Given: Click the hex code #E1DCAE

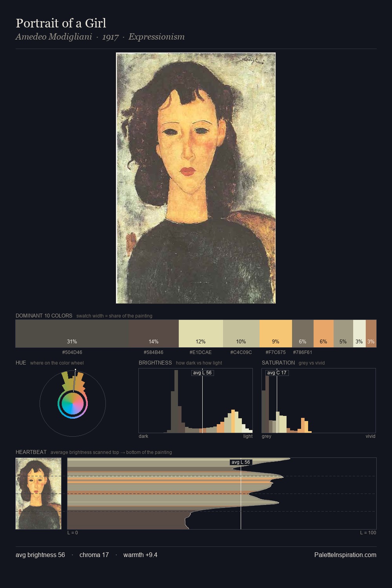Looking at the screenshot, I should tap(201, 352).
